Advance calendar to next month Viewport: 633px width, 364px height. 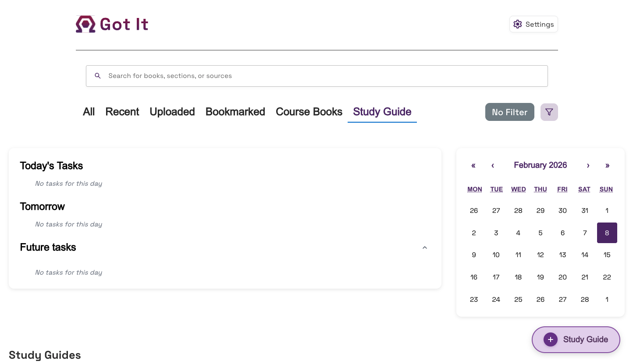(x=588, y=165)
